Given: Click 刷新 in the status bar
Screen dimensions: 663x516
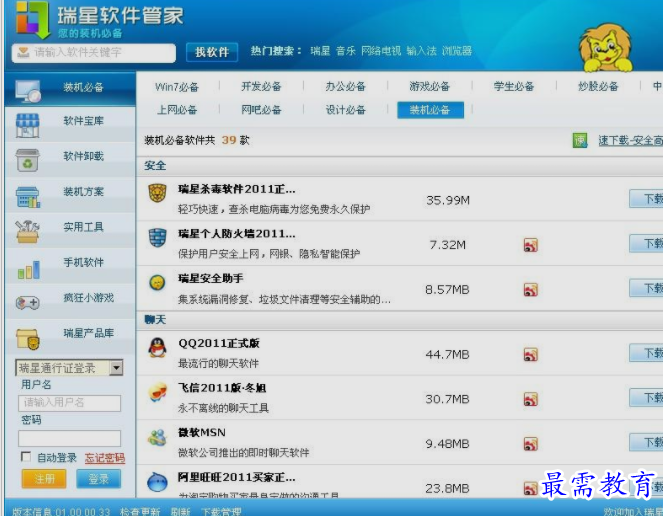Looking at the screenshot, I should 181,511.
